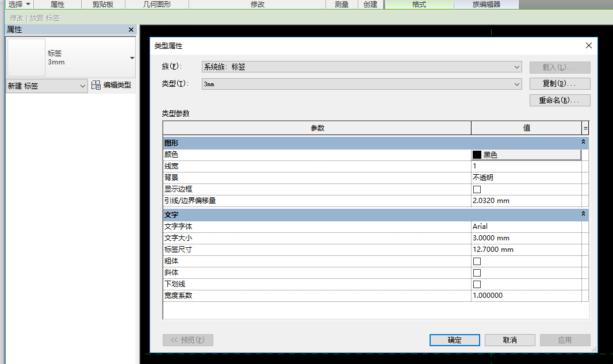Click the 确定 OK button
The width and height of the screenshot is (613, 364).
click(x=455, y=340)
